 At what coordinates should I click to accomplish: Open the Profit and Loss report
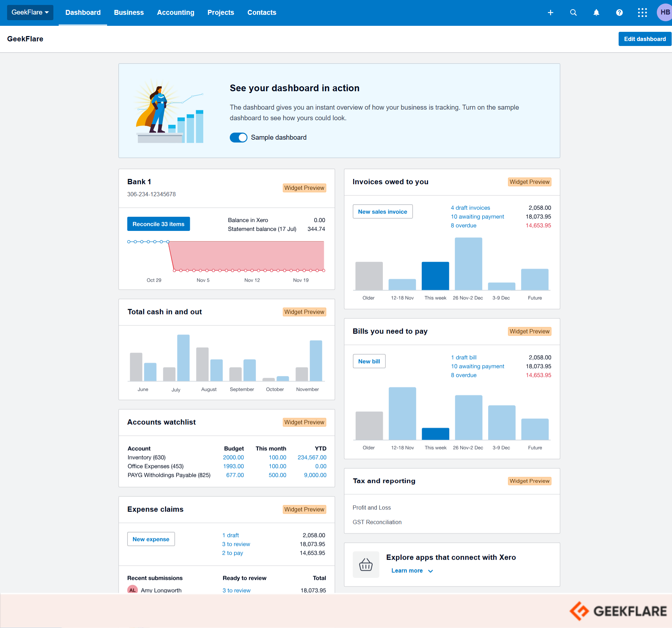[x=372, y=507]
